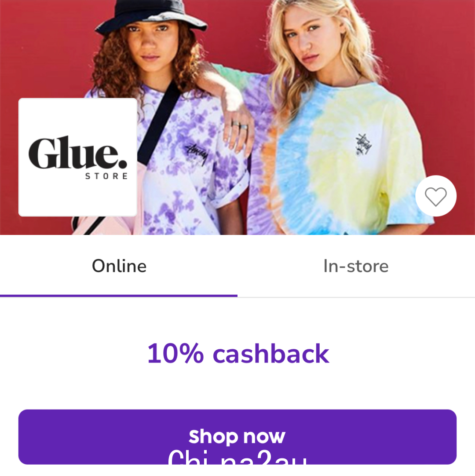Tap the 10% cashback offer text

238,353
